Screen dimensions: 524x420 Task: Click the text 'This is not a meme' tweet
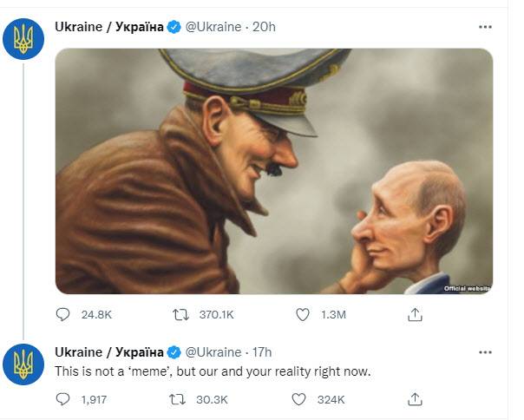click(213, 371)
